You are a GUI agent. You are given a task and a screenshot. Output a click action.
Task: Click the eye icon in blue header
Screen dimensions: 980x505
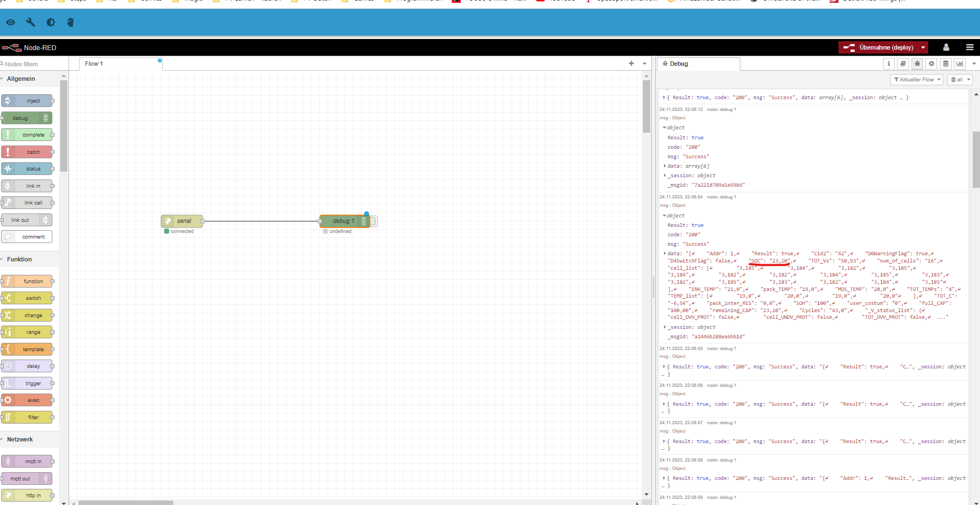tap(11, 22)
